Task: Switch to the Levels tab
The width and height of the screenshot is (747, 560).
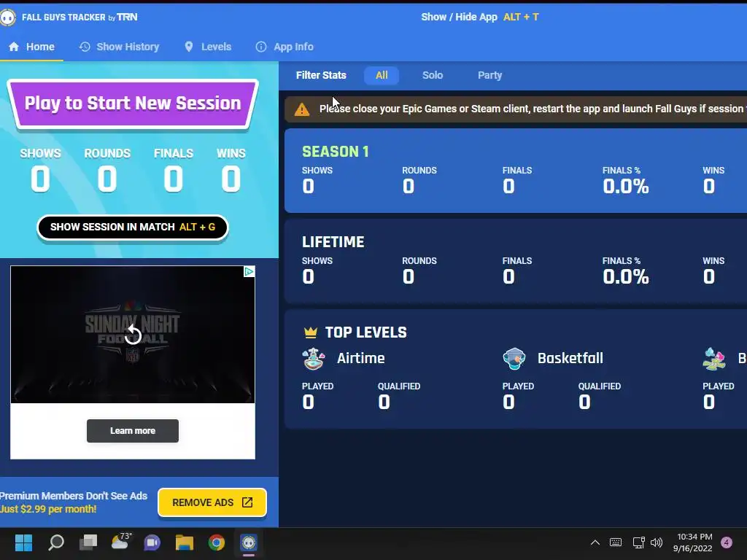Action: pyautogui.click(x=208, y=47)
